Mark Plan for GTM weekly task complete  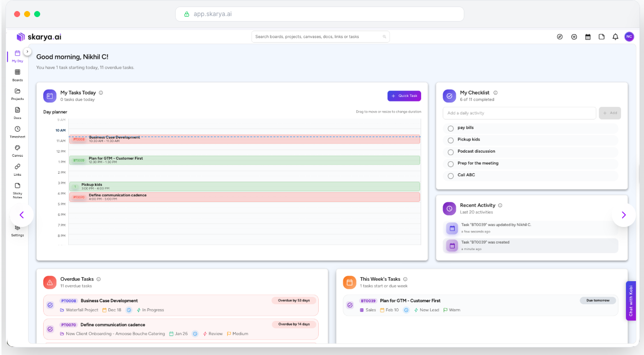[350, 305]
